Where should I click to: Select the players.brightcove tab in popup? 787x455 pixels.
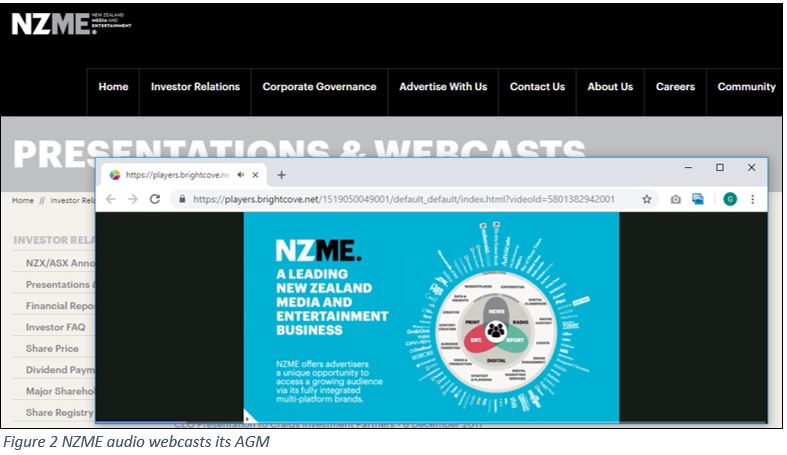tap(183, 175)
